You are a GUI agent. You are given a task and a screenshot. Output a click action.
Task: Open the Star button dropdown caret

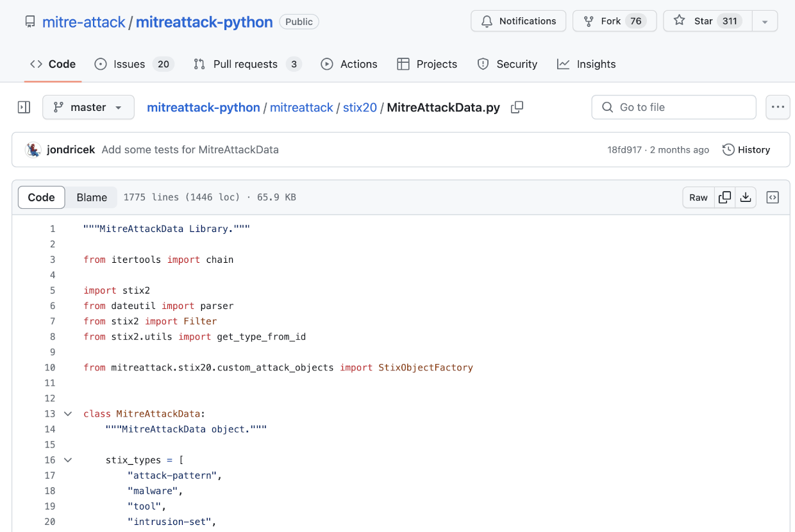tap(765, 21)
